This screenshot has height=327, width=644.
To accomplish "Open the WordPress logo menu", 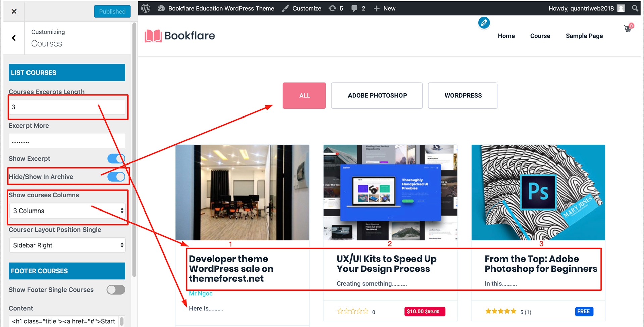I will 146,8.
